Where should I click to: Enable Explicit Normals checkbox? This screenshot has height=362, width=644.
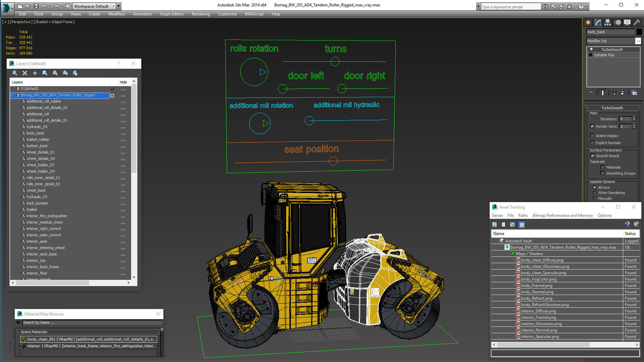point(592,143)
